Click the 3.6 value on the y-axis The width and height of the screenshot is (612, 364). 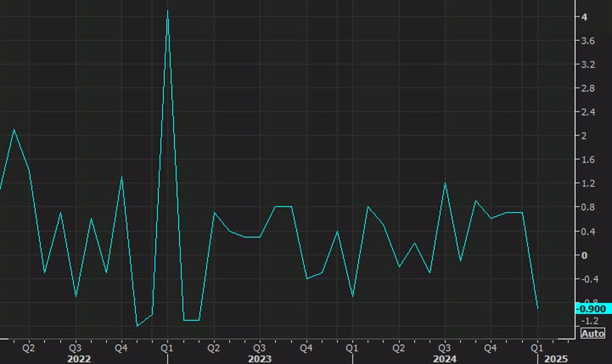click(588, 41)
